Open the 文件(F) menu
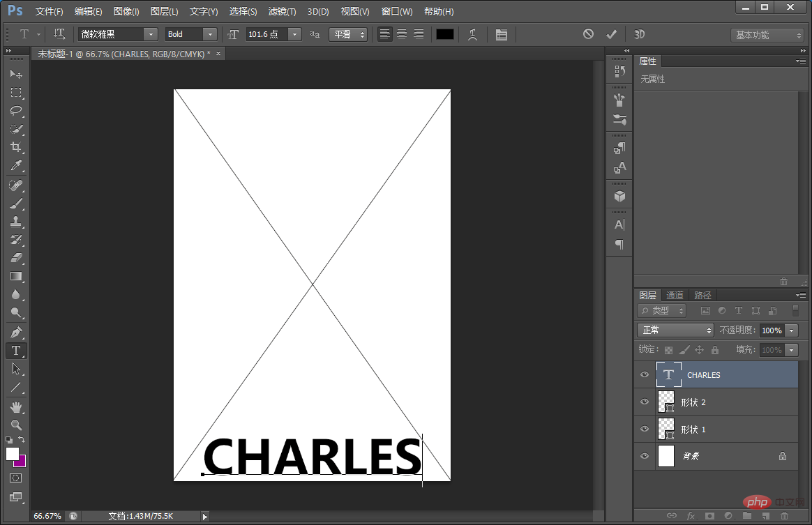Viewport: 812px width, 525px height. pos(50,11)
